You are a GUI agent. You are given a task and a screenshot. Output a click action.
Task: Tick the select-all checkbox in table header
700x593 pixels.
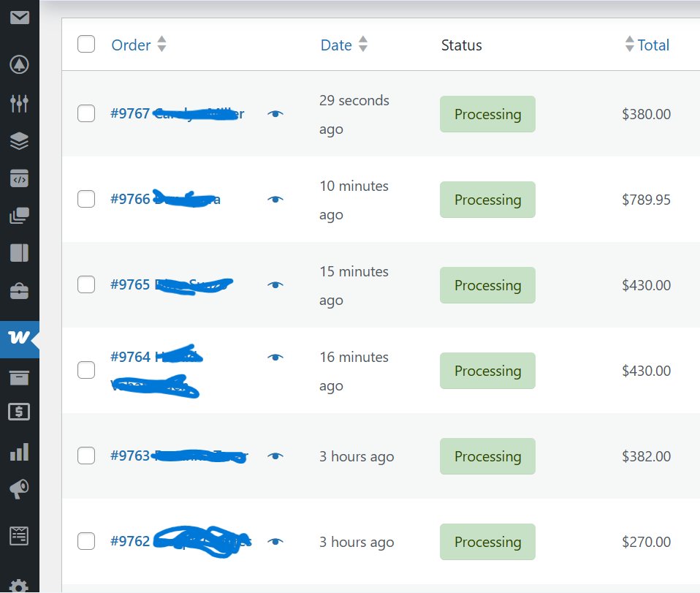[86, 45]
